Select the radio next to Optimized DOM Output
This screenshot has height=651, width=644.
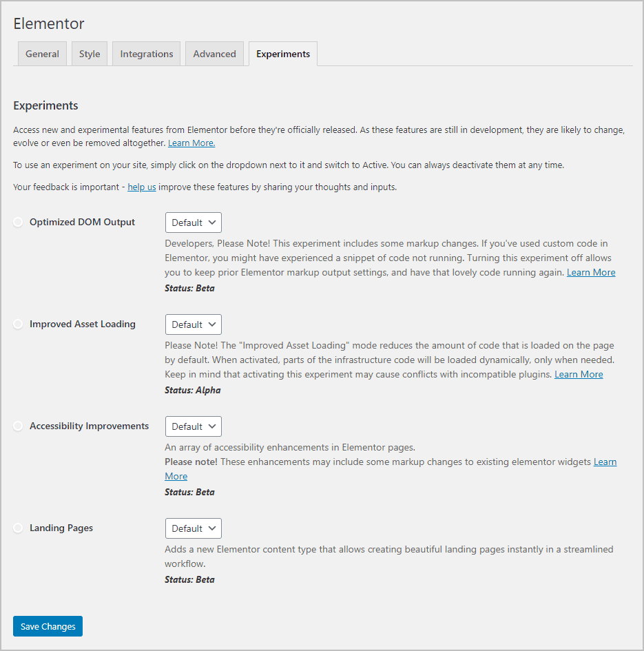point(18,222)
